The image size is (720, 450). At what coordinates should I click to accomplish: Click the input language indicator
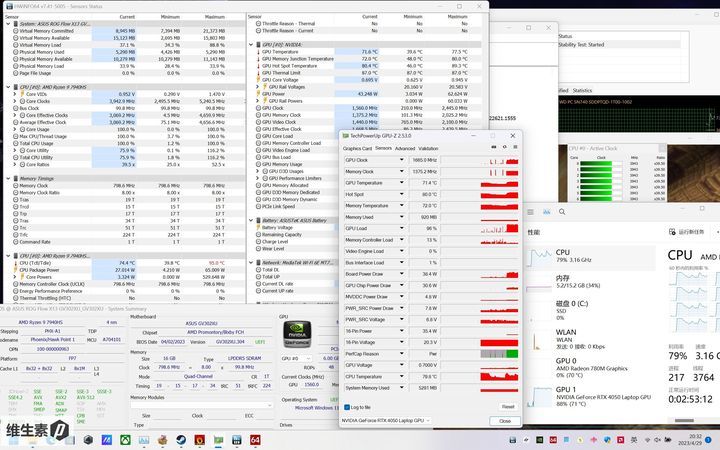634,440
